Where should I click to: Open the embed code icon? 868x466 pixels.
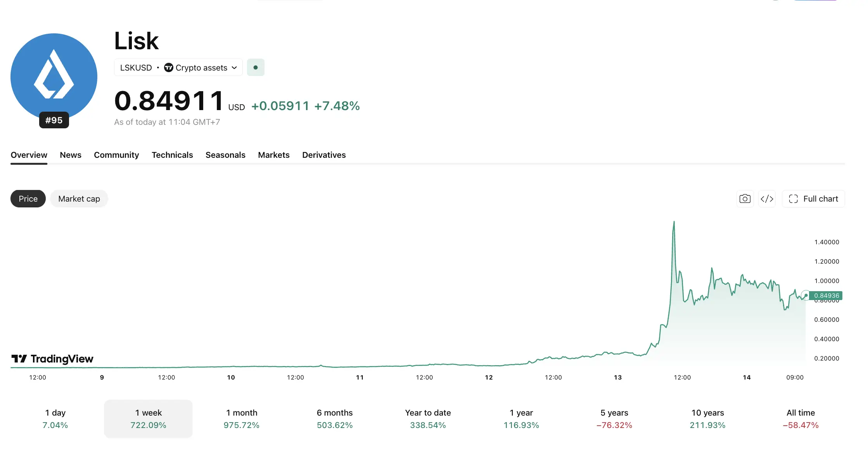(767, 199)
